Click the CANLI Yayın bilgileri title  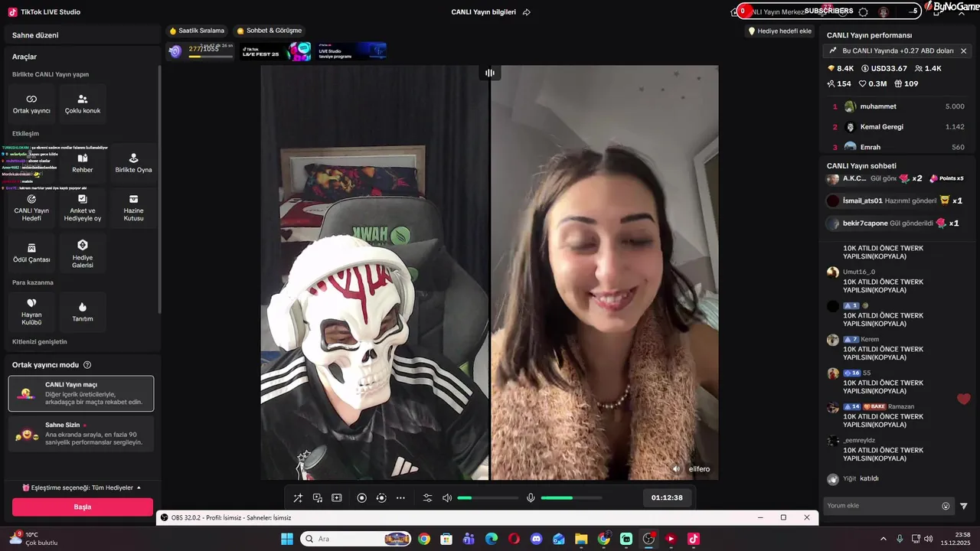(x=484, y=12)
